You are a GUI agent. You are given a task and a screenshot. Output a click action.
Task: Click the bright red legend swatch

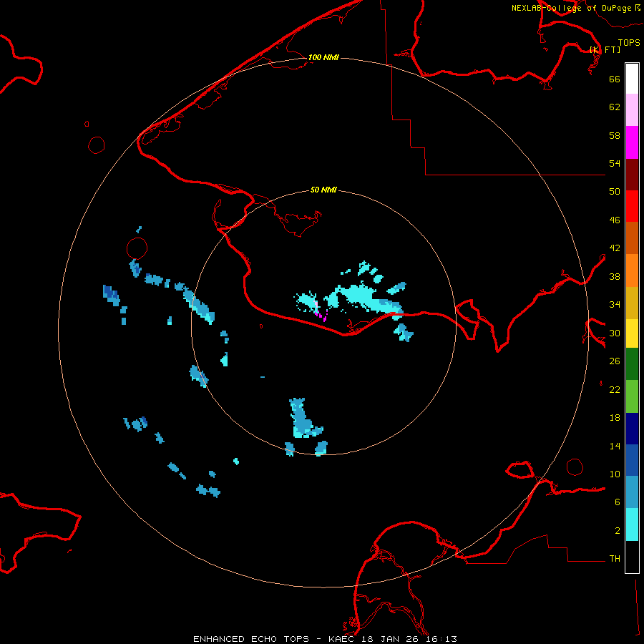tap(632, 206)
